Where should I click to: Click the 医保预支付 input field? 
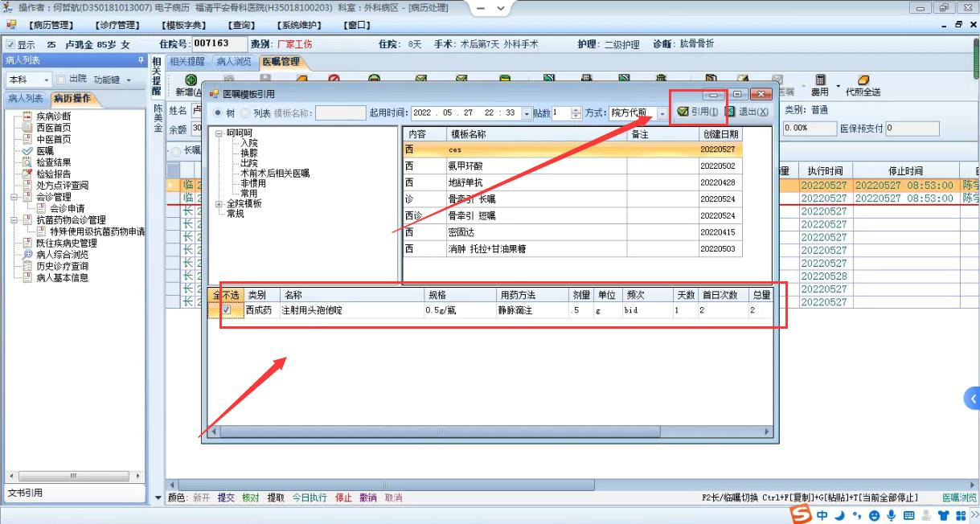[912, 129]
